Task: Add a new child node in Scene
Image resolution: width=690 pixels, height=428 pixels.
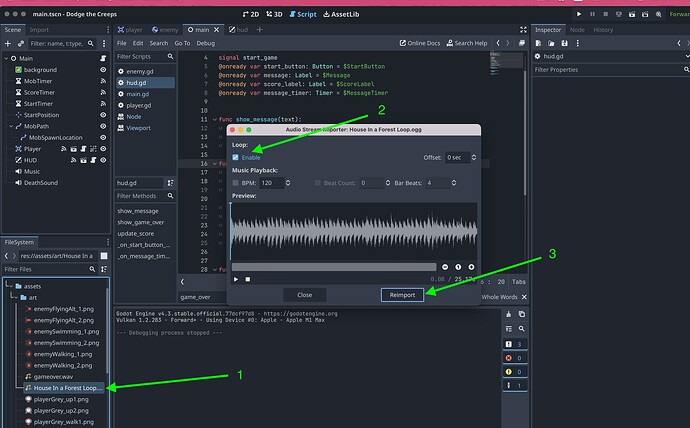Action: (8, 44)
